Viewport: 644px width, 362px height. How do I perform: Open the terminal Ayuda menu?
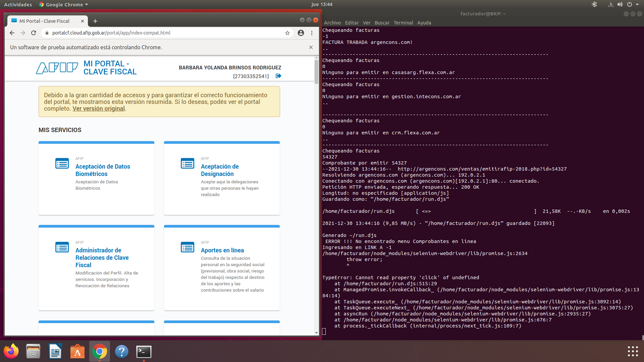coord(424,23)
